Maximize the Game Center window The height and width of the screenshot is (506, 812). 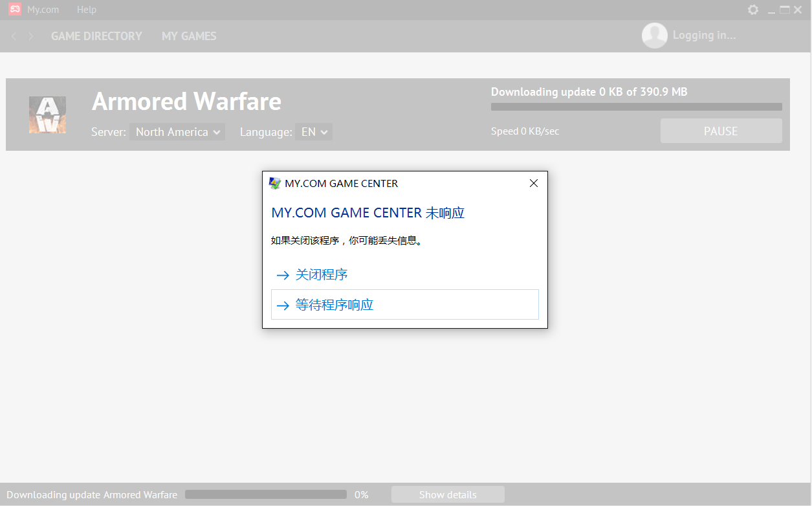785,10
